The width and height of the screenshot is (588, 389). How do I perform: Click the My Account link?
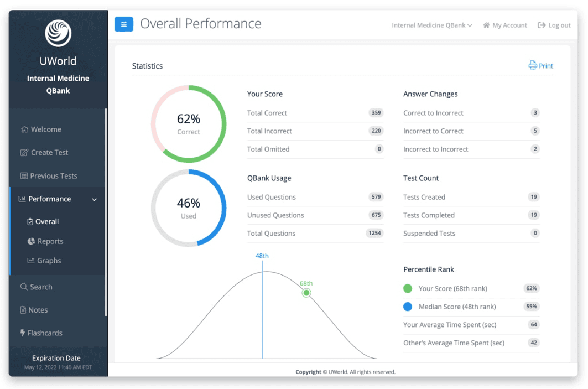point(509,25)
